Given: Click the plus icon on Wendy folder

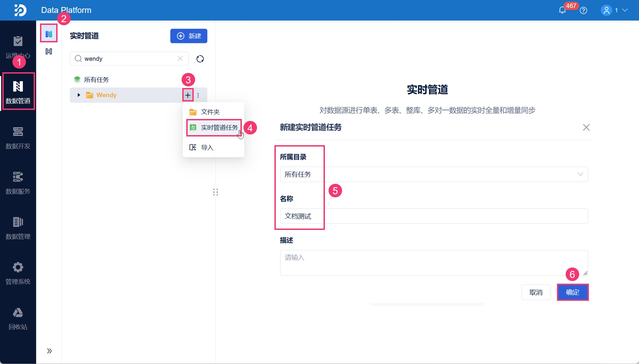Looking at the screenshot, I should [188, 95].
